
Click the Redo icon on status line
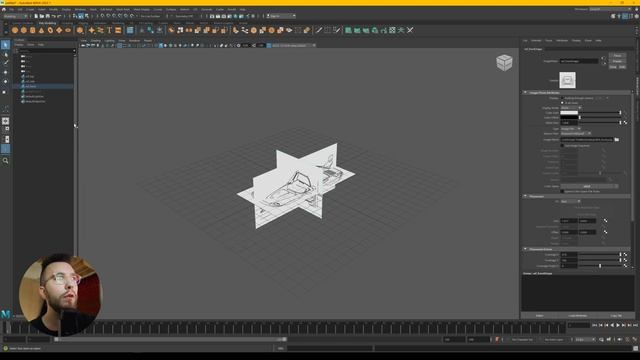tap(59, 16)
